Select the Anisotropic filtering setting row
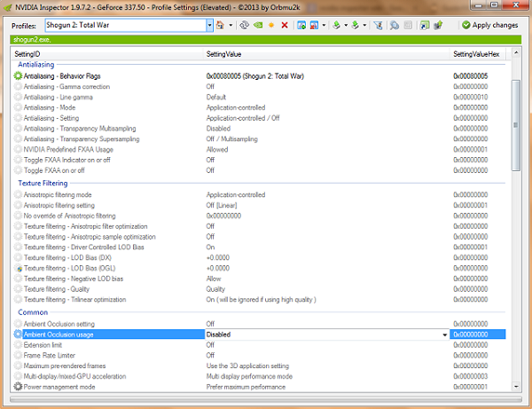This screenshot has height=409, width=532. (x=260, y=205)
